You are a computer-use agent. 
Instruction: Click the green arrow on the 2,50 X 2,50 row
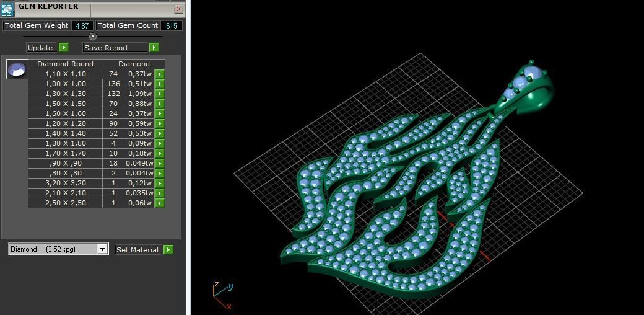[160, 203]
